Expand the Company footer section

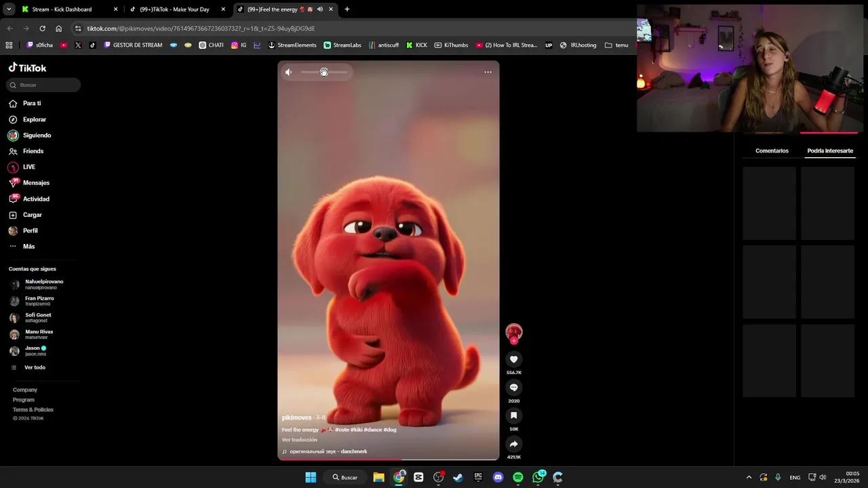[x=25, y=390]
